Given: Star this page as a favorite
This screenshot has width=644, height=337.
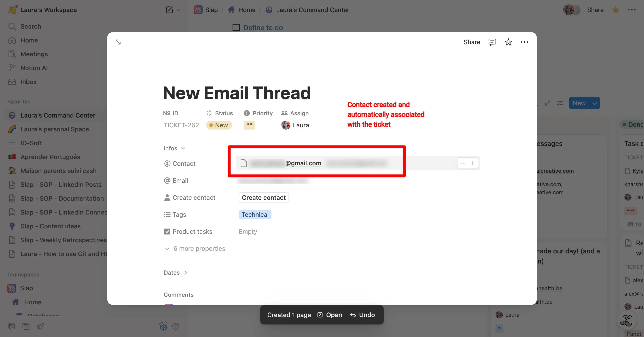Looking at the screenshot, I should coord(508,42).
